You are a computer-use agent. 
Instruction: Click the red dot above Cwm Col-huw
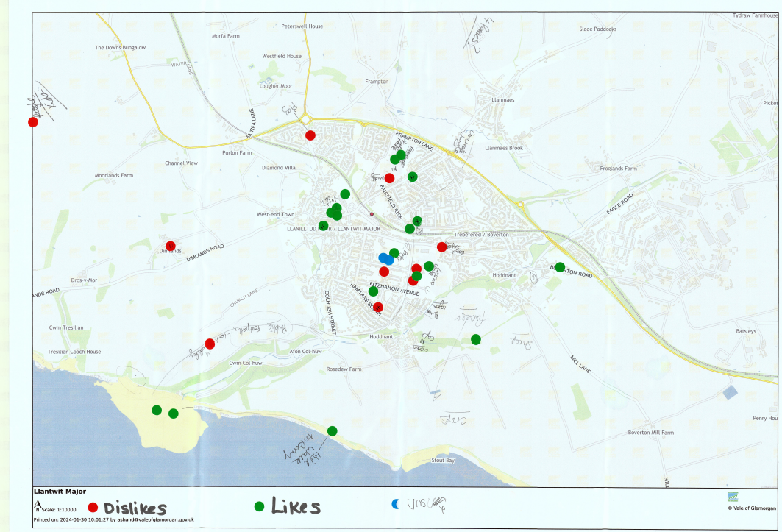coord(210,344)
